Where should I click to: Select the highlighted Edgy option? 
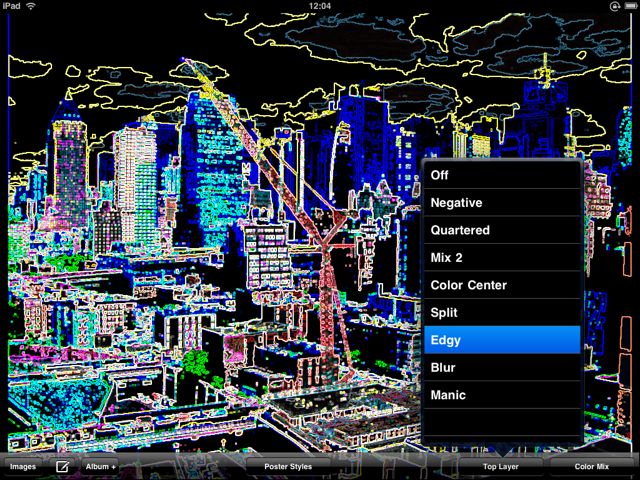pos(502,340)
